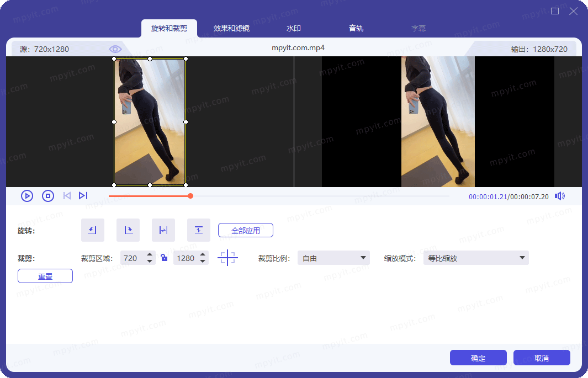The height and width of the screenshot is (378, 588).
Task: Click 全部应用 button
Action: 246,231
